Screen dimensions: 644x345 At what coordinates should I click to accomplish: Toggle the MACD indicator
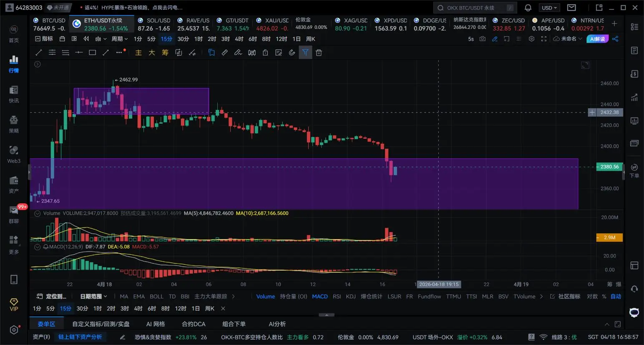click(320, 296)
